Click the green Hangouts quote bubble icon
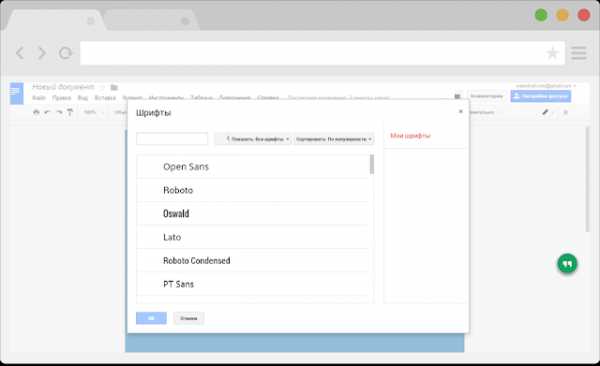This screenshot has width=600, height=366. [x=567, y=263]
